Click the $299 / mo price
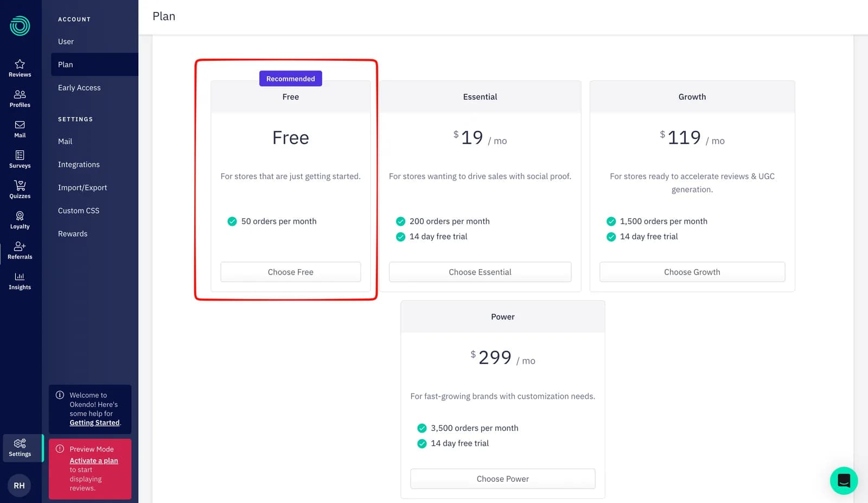Viewport: 868px width, 503px height. pos(503,358)
